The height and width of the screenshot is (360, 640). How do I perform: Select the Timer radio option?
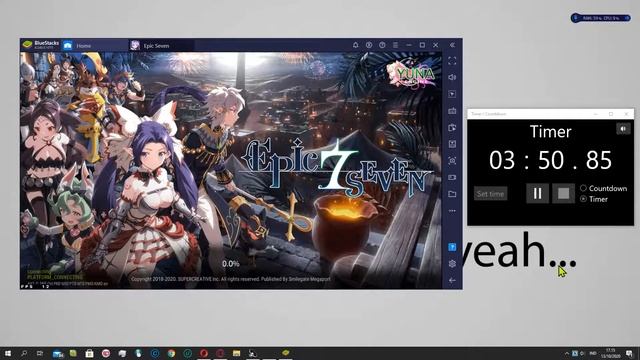(x=594, y=199)
